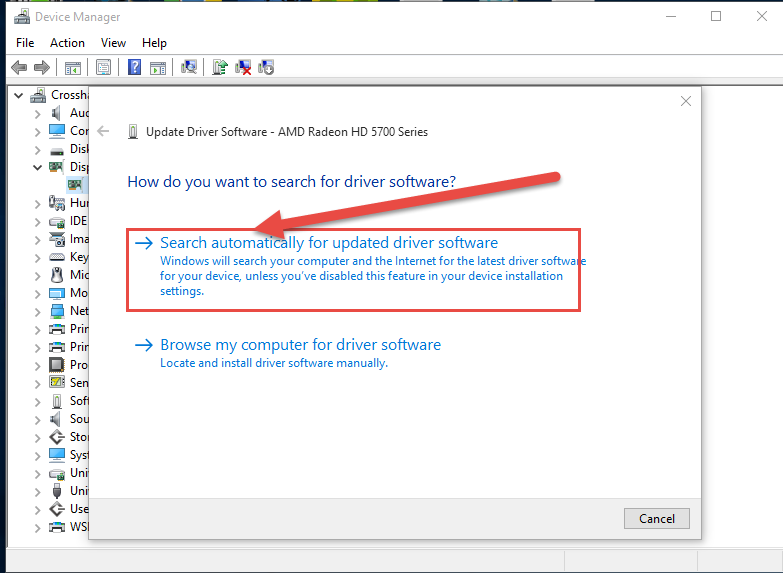Open the Action menu
The image size is (783, 573).
(x=67, y=43)
